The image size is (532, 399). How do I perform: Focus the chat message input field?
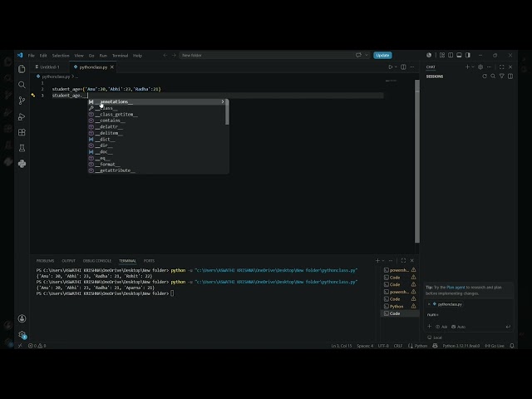pyautogui.click(x=468, y=314)
